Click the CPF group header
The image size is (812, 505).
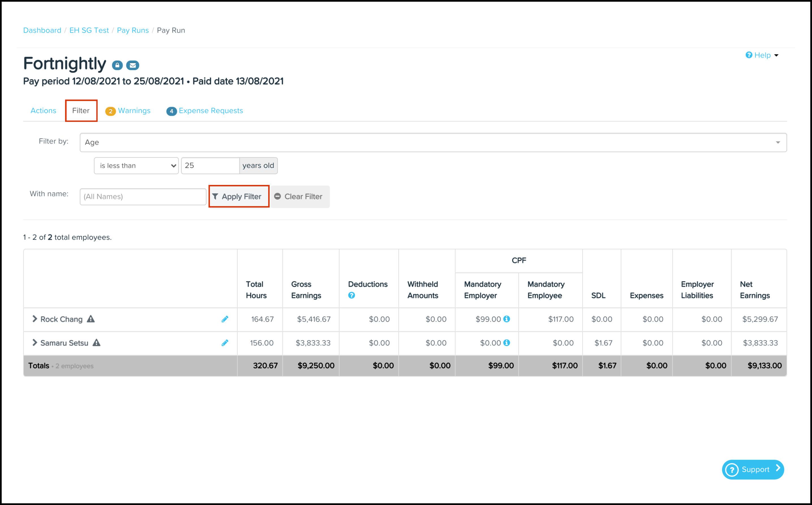tap(519, 260)
